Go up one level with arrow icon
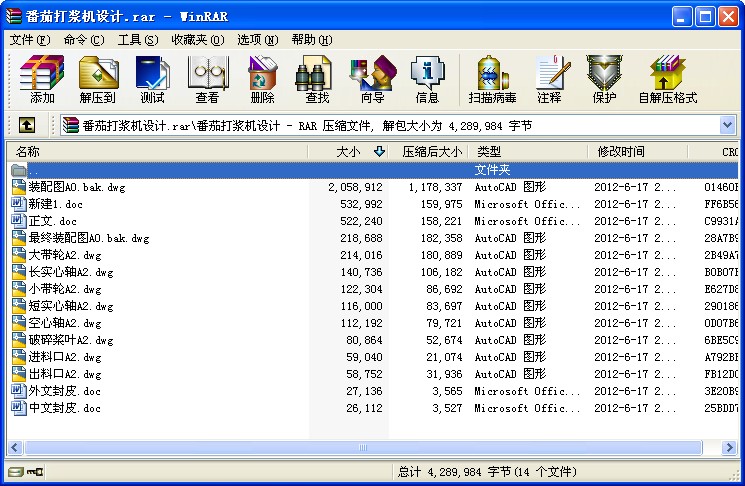The image size is (745, 486). [x=27, y=125]
